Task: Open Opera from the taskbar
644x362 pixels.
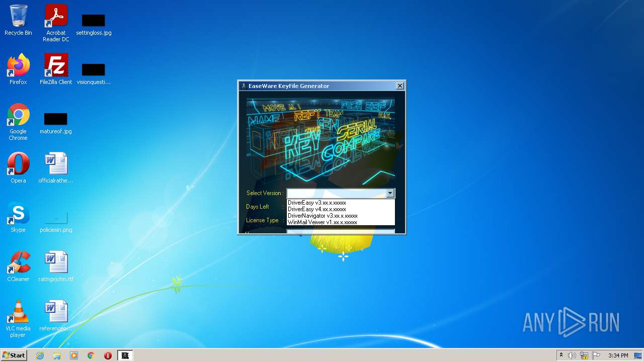Action: coord(108,355)
